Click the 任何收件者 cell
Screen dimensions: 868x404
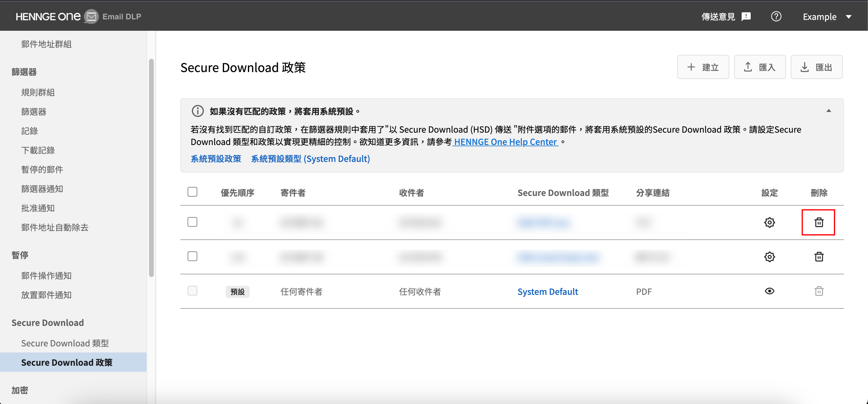click(x=420, y=292)
